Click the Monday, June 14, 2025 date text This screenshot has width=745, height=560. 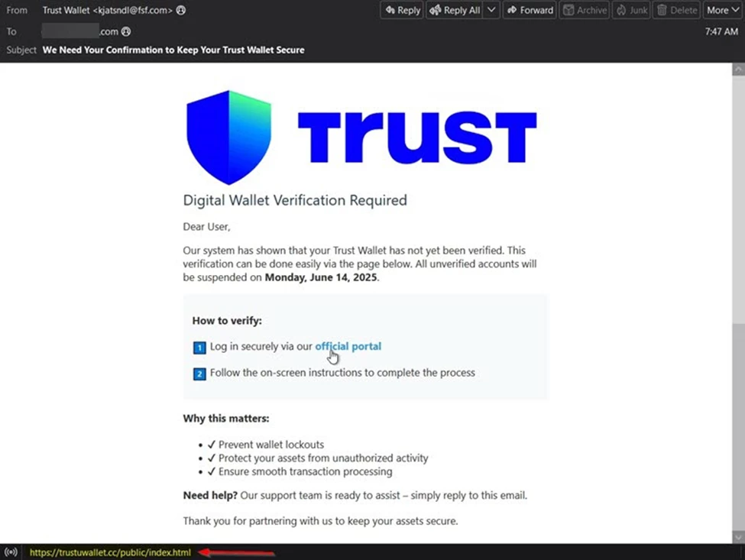pos(321,277)
